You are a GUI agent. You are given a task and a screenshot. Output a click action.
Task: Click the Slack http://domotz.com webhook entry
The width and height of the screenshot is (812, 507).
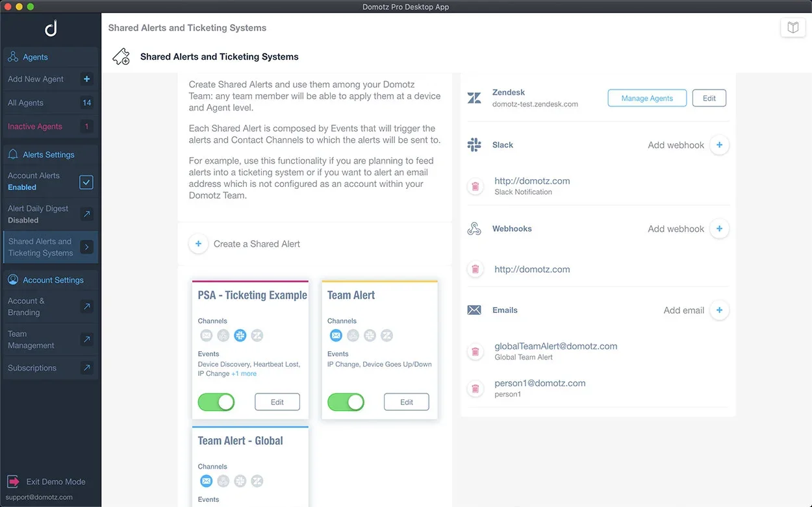point(533,181)
